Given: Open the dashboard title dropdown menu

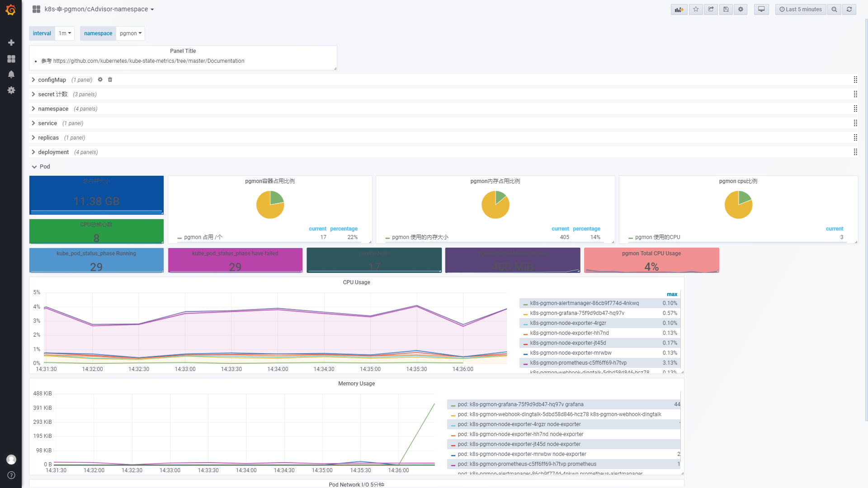Looking at the screenshot, I should pyautogui.click(x=99, y=9).
